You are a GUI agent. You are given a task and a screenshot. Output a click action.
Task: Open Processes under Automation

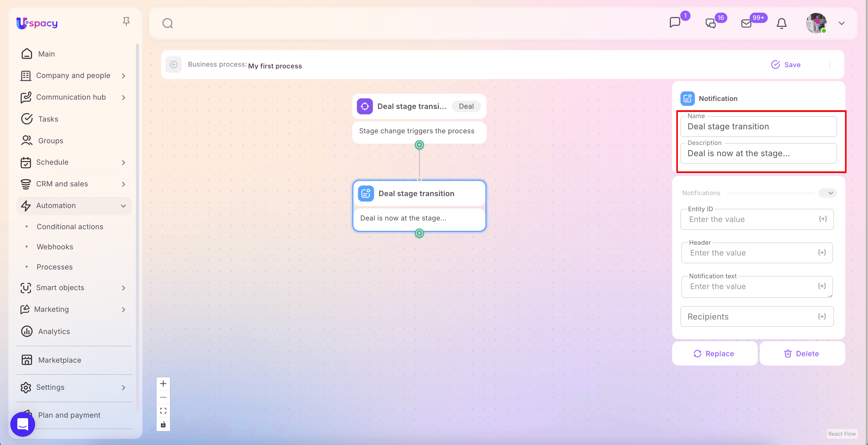55,267
